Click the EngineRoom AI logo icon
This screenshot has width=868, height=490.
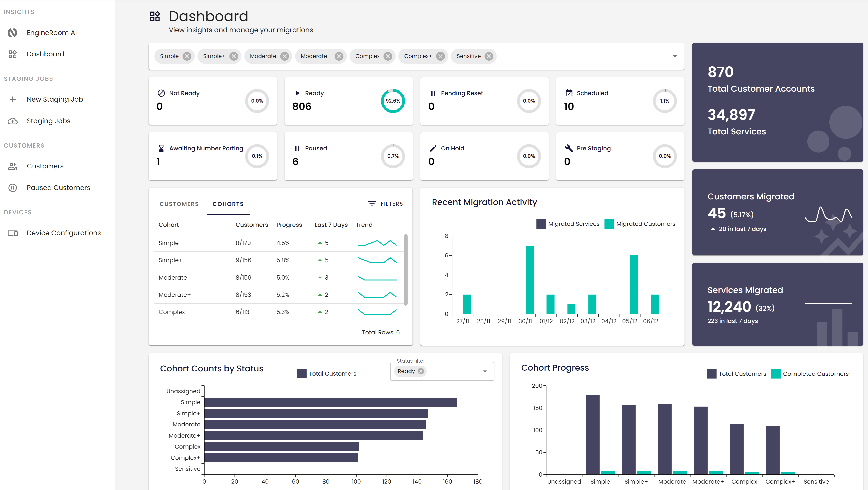12,33
